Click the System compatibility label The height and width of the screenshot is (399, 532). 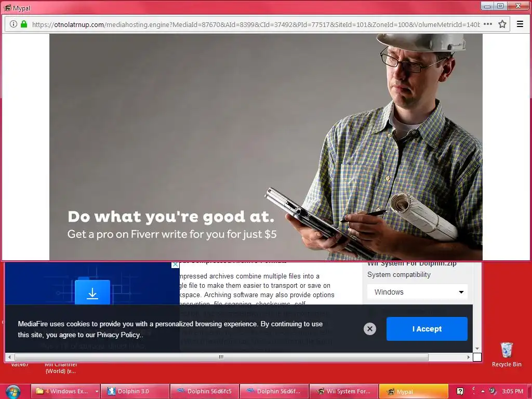click(x=398, y=274)
